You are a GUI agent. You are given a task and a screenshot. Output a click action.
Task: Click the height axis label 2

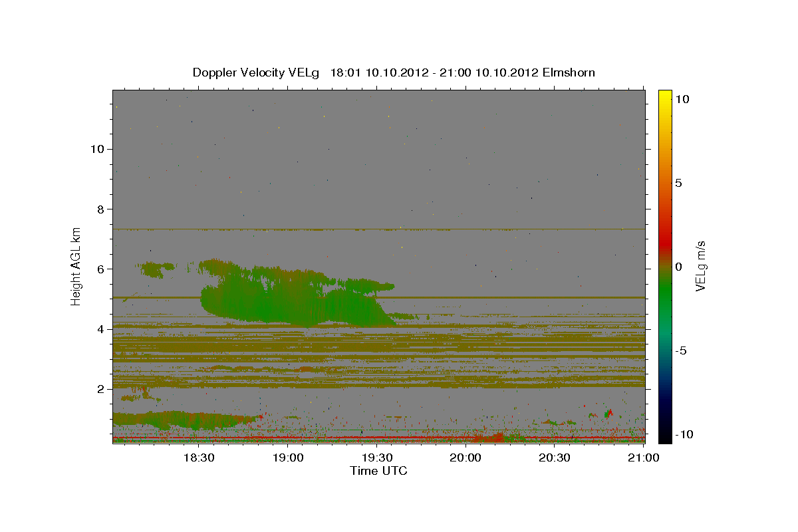(x=99, y=389)
